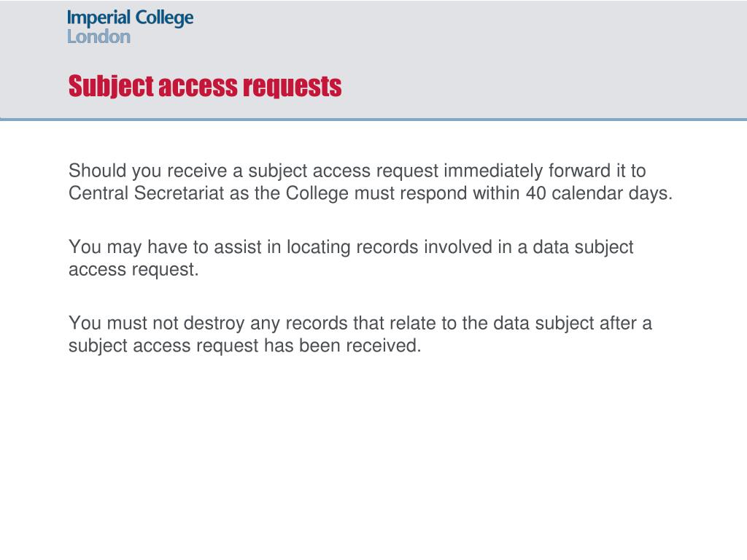Click the word Subject in red title

pos(111,86)
